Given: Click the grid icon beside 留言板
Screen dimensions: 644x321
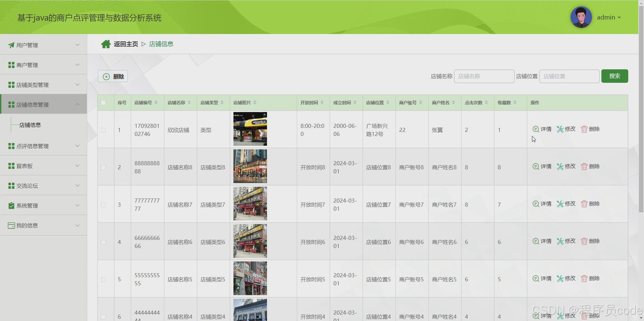Looking at the screenshot, I should [11, 166].
